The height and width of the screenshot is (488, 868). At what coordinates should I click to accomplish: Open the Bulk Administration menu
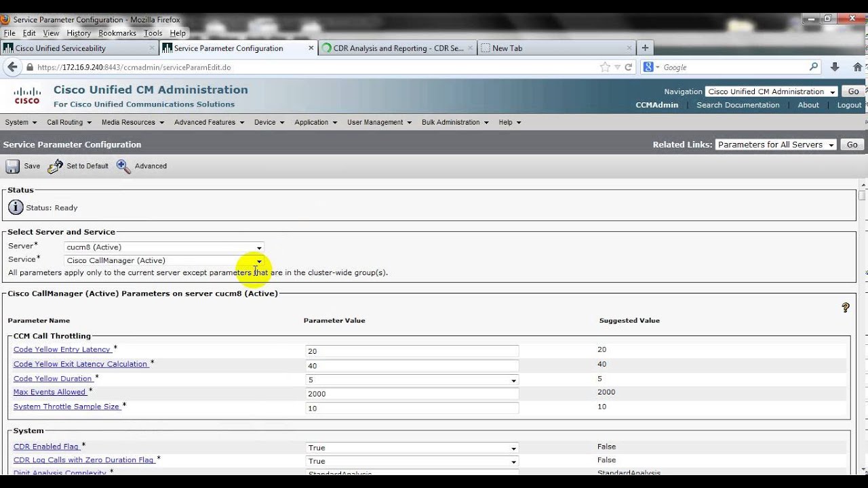(455, 123)
